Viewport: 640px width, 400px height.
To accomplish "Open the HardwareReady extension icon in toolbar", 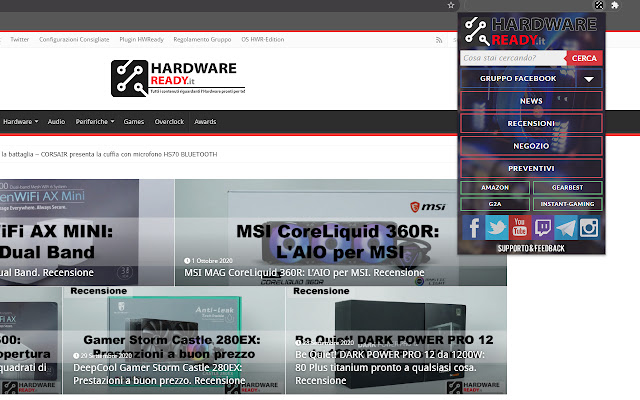I will [x=599, y=5].
